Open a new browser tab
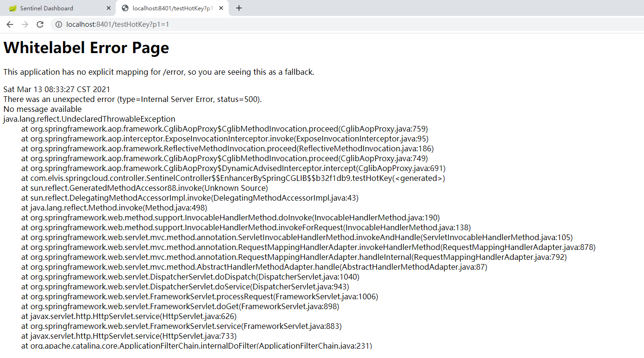The height and width of the screenshot is (358, 644). click(x=239, y=8)
